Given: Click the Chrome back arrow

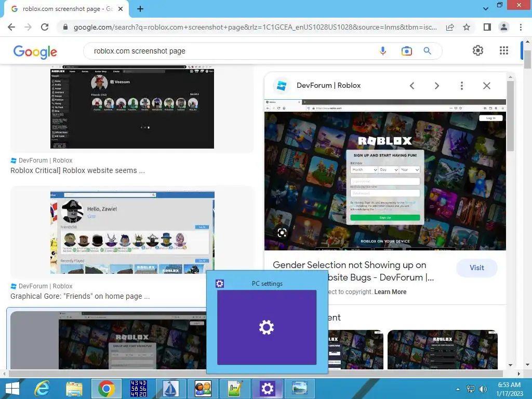Looking at the screenshot, I should (x=11, y=27).
